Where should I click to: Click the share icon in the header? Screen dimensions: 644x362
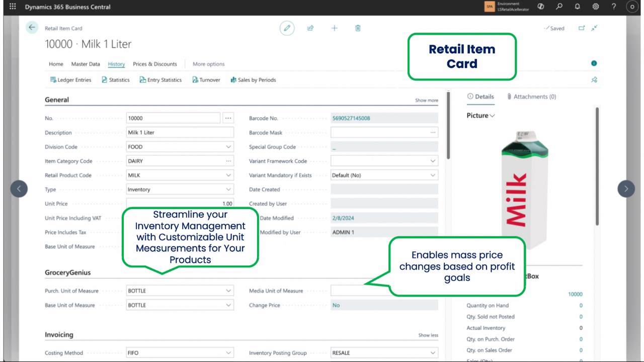point(310,28)
